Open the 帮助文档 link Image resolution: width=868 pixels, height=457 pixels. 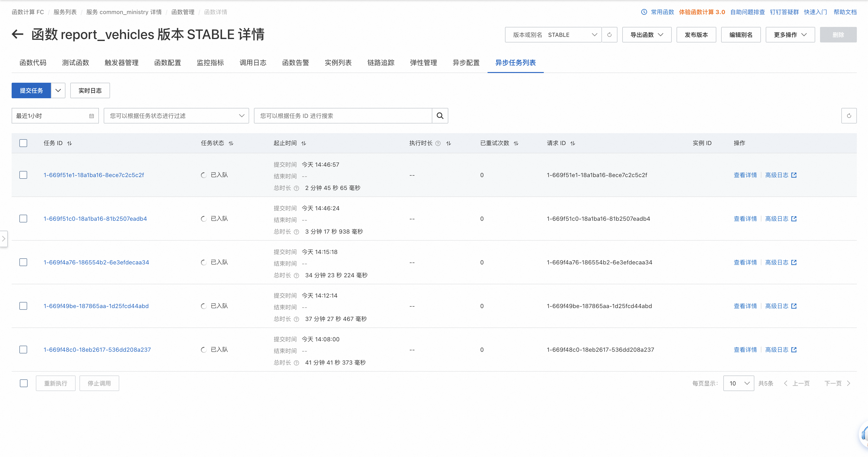(x=845, y=12)
